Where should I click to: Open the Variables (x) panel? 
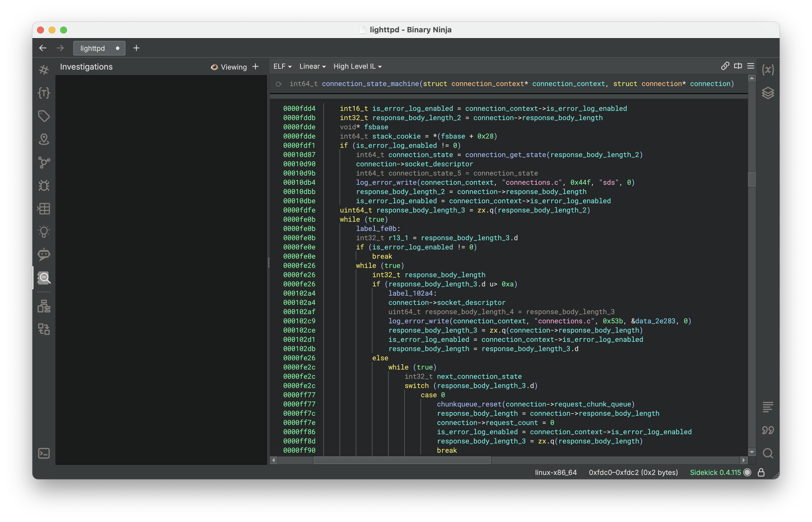pos(768,70)
